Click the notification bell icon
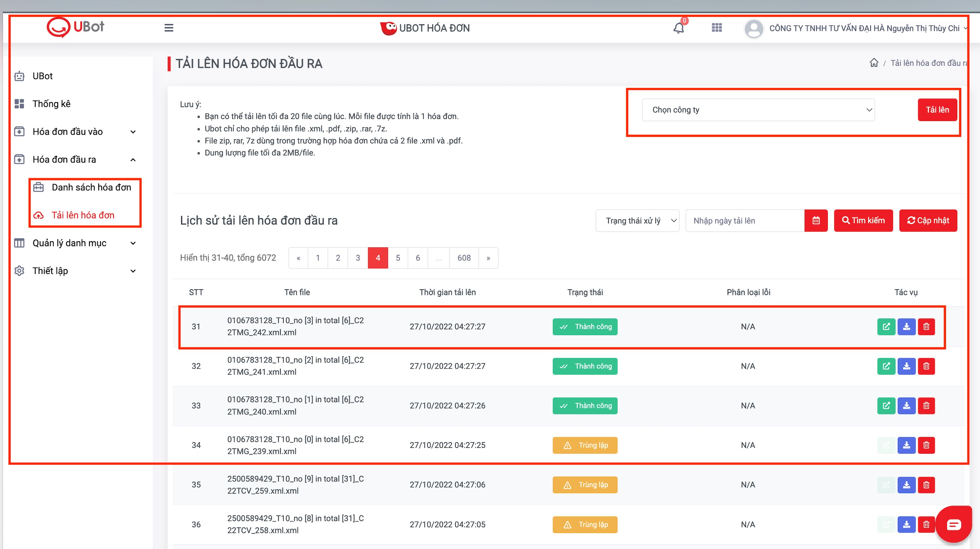 click(678, 28)
